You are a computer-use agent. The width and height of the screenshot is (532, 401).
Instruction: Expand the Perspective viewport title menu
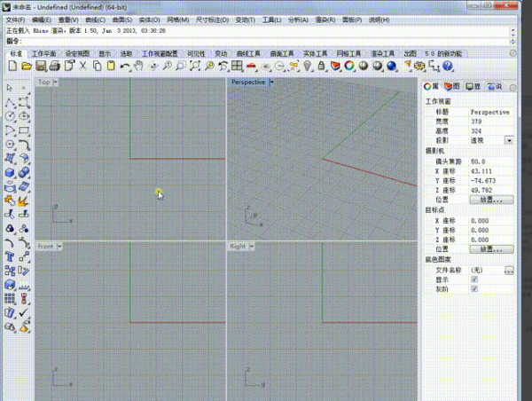point(271,83)
